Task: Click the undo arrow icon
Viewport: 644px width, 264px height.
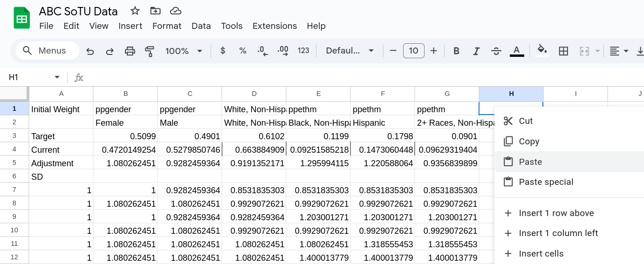Action: click(x=90, y=51)
